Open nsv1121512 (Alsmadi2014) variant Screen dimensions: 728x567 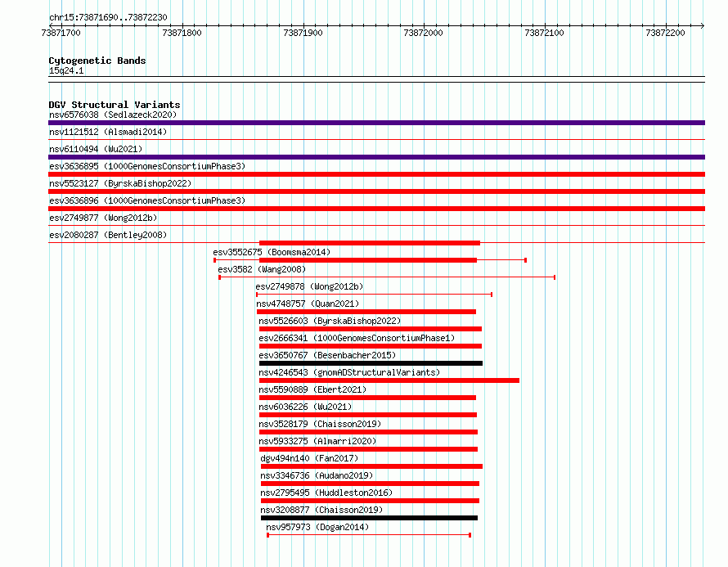click(x=108, y=132)
